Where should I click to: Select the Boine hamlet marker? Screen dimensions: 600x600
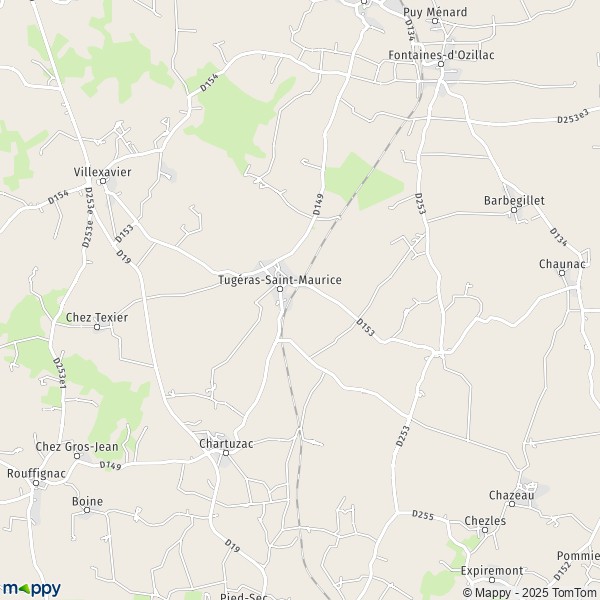pos(87,510)
